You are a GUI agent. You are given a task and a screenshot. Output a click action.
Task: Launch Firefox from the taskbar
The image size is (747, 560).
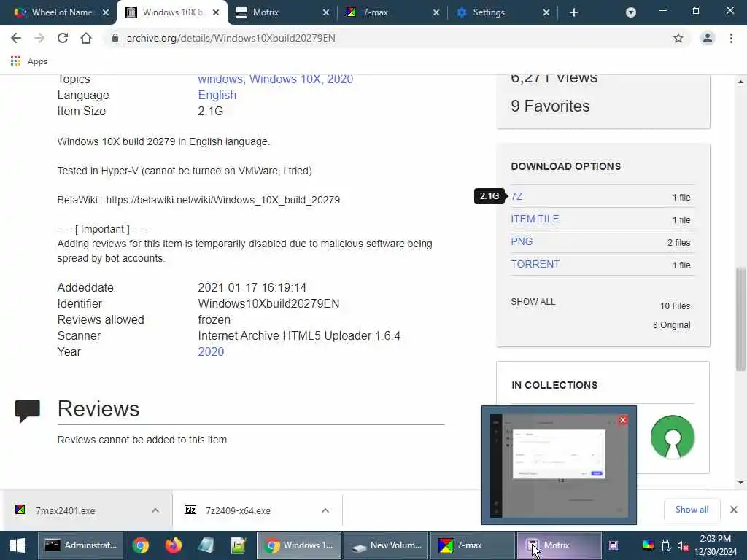[x=174, y=545]
